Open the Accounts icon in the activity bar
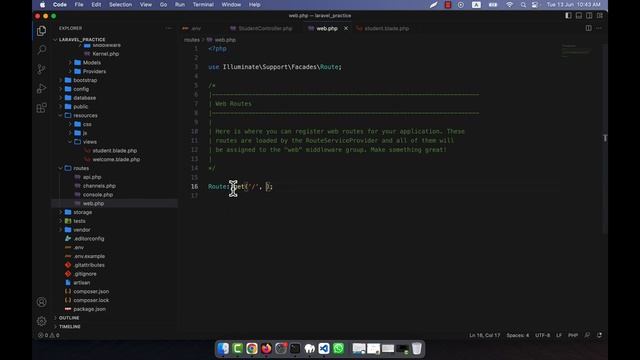Screen dimensions: 640x360 click(x=41, y=302)
